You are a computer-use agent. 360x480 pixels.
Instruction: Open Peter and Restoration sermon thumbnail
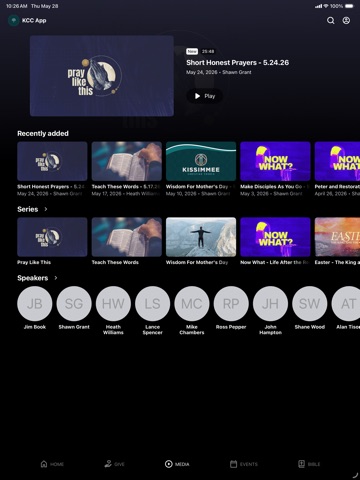click(x=337, y=161)
